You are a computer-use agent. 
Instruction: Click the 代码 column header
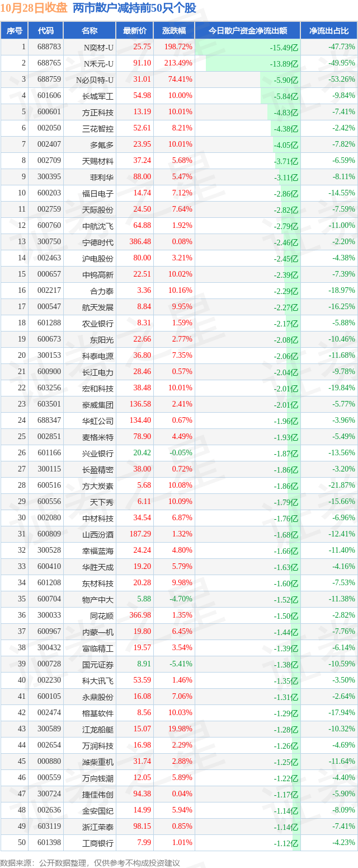(45, 31)
